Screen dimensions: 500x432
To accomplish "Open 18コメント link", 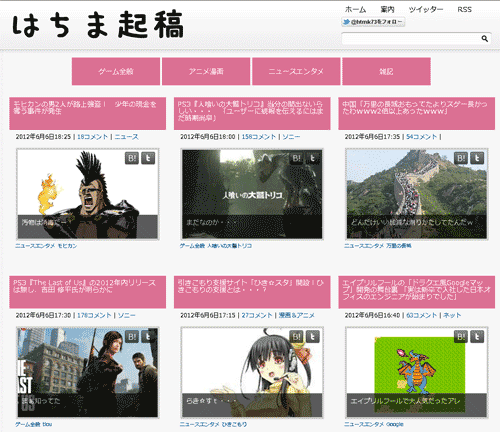I will coord(93,137).
